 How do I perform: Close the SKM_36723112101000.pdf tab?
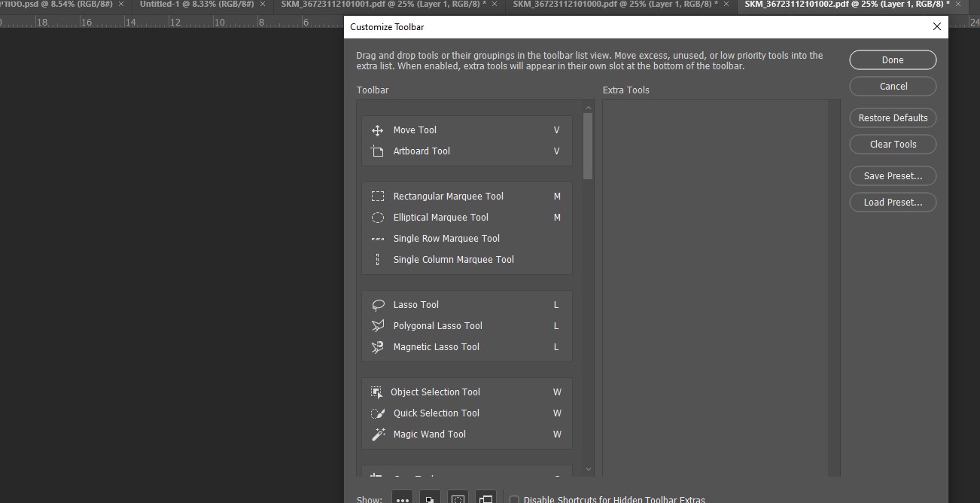[726, 5]
